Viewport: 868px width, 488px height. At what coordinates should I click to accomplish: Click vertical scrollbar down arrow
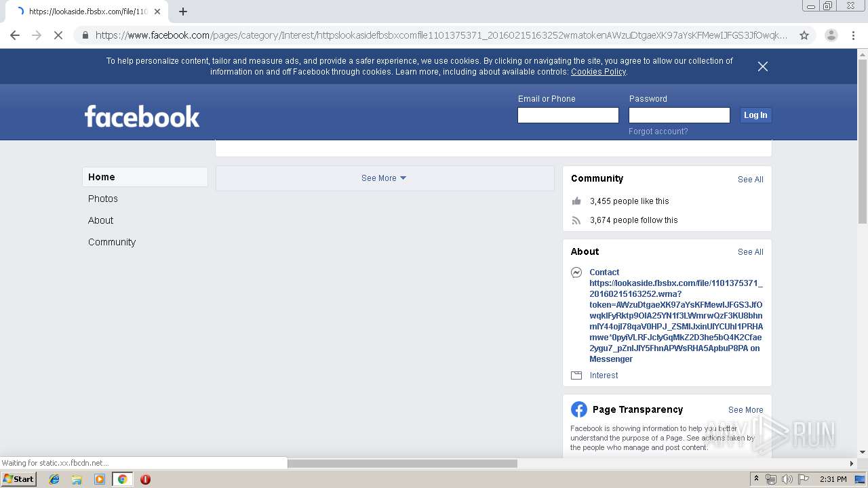pyautogui.click(x=863, y=452)
